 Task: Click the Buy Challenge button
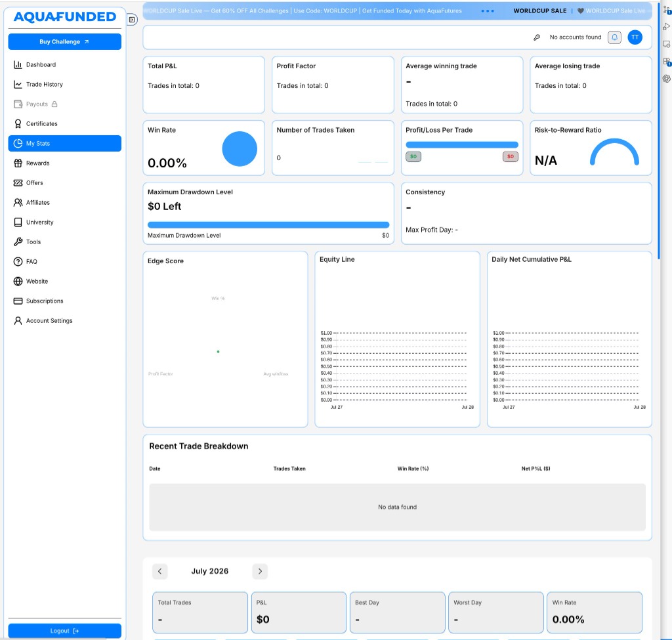click(64, 41)
